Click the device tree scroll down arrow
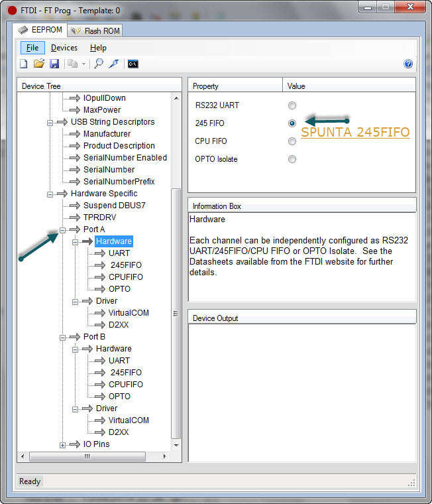This screenshot has height=504, width=432. [176, 445]
